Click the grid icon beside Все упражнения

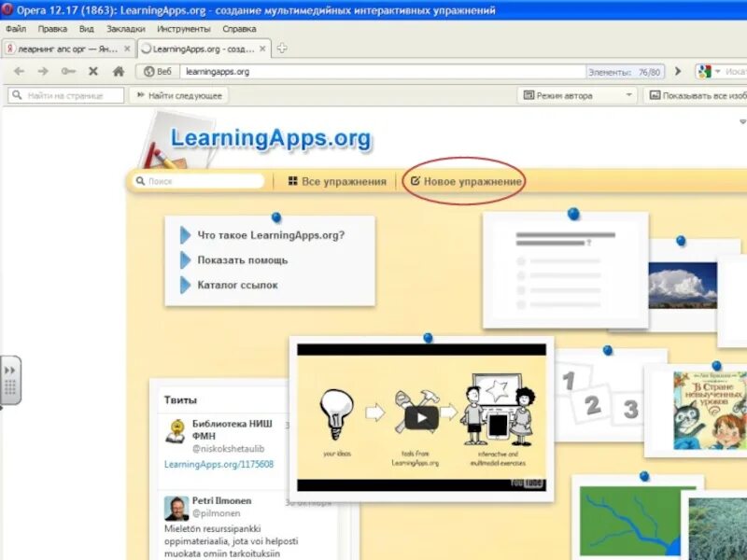coord(293,181)
